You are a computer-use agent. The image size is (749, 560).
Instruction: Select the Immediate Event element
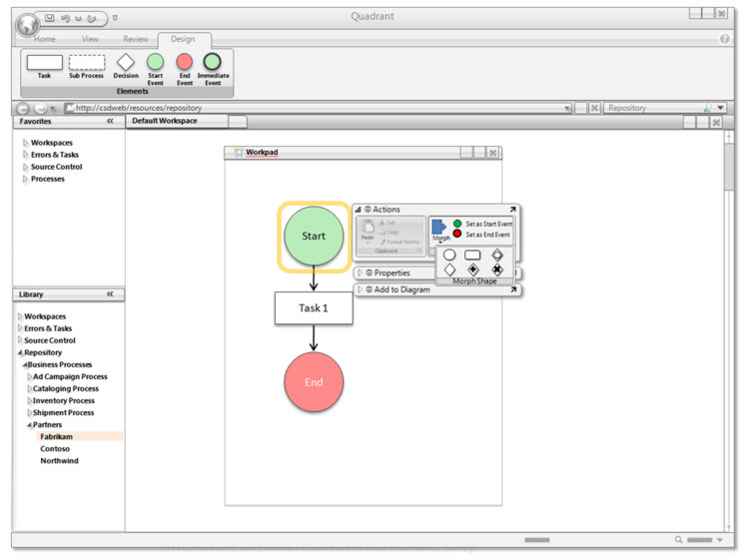213,63
